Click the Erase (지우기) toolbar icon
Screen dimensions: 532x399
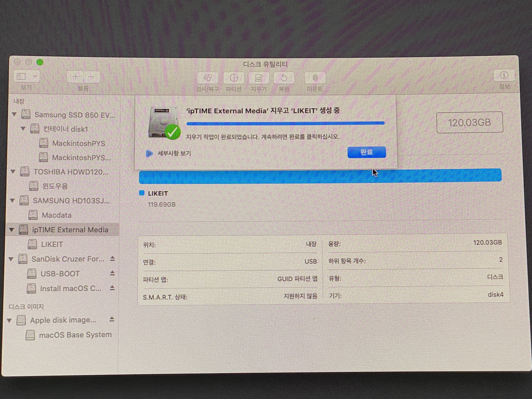(259, 78)
